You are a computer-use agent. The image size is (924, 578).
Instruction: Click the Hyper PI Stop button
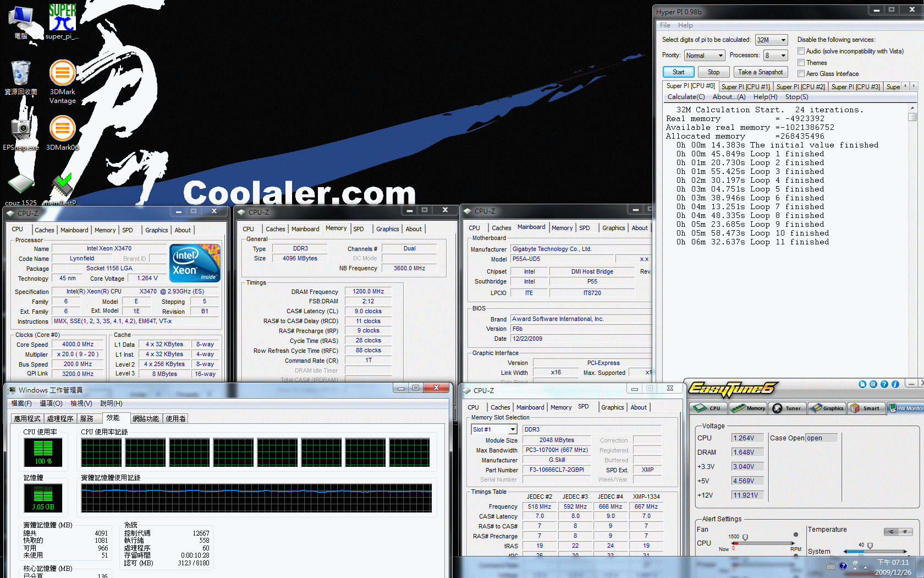713,72
